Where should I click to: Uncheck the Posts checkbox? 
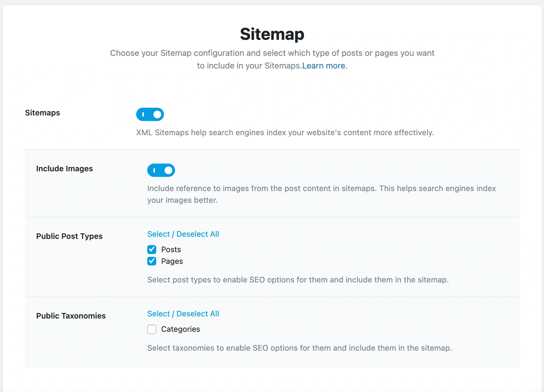tap(152, 249)
